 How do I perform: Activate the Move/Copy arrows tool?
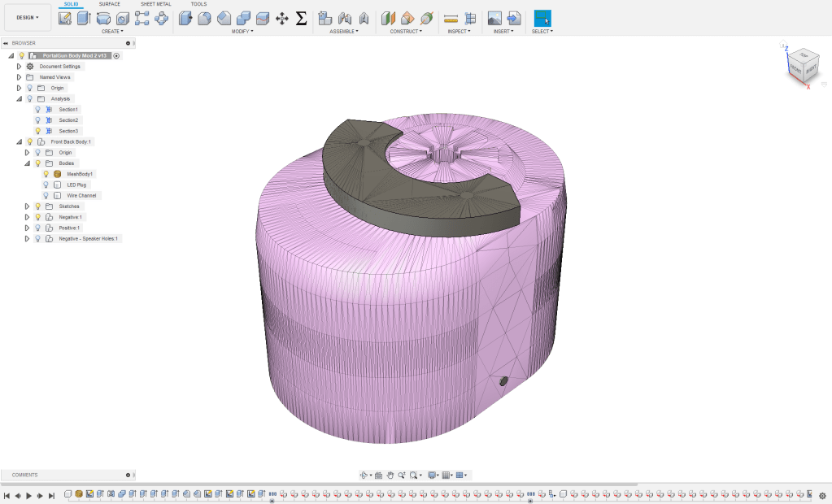click(282, 18)
